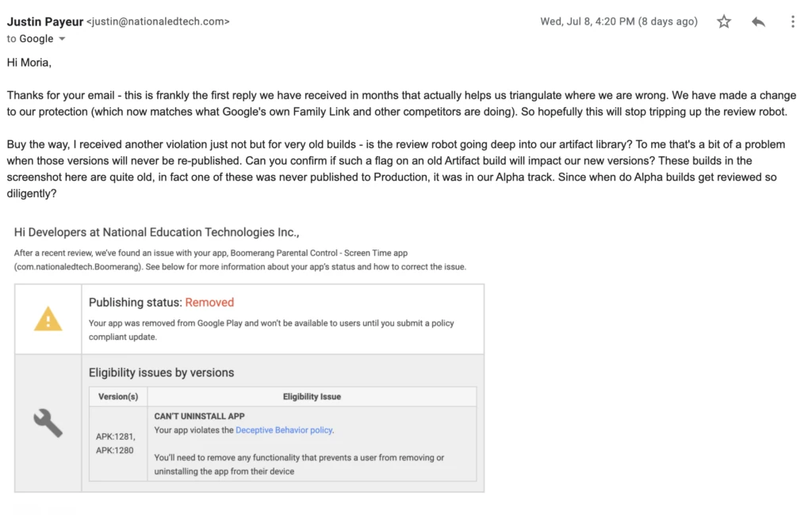The image size is (812, 515).
Task: Select the APK:1281 version cell
Action: point(115,437)
